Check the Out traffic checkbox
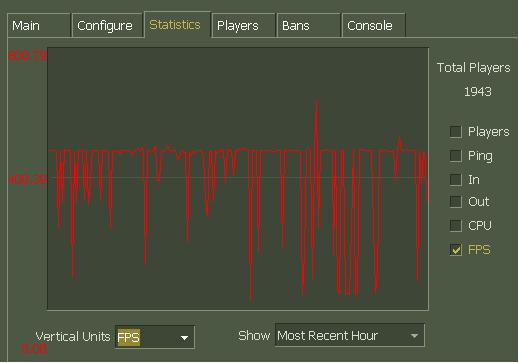This screenshot has width=519, height=363. tap(455, 202)
